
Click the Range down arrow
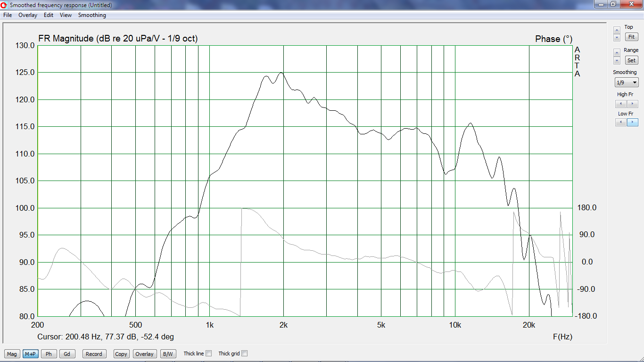pyautogui.click(x=617, y=60)
